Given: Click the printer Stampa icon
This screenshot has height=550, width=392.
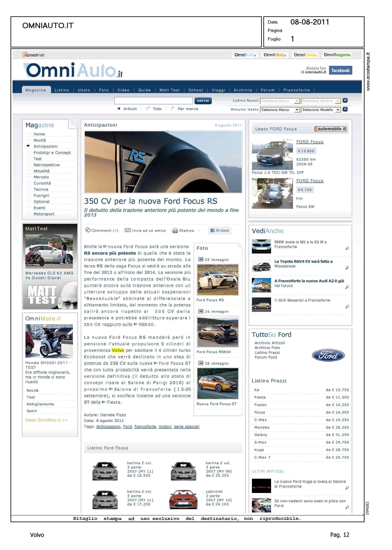Looking at the screenshot, I should click(x=175, y=230).
